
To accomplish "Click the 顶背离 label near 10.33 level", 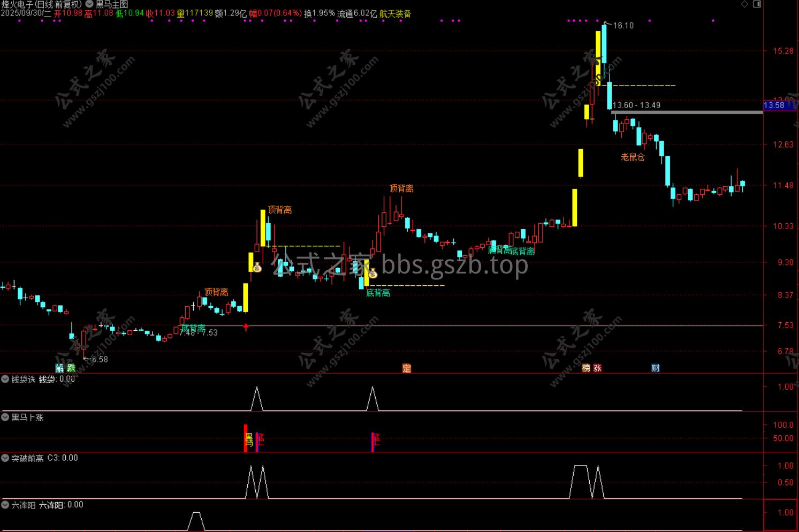I will [280, 210].
